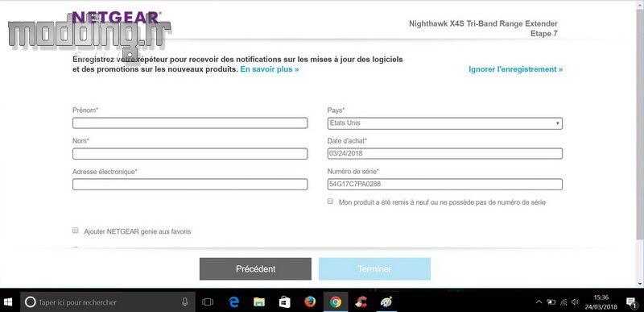Show hidden system tray icons
Viewport: 644px width, 312px height.
point(539,302)
